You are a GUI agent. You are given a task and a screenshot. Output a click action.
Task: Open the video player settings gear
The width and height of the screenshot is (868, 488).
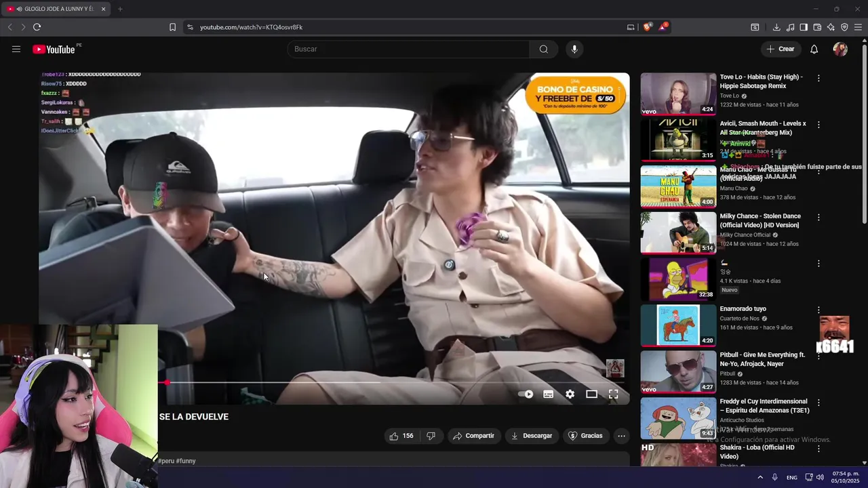[x=570, y=394]
